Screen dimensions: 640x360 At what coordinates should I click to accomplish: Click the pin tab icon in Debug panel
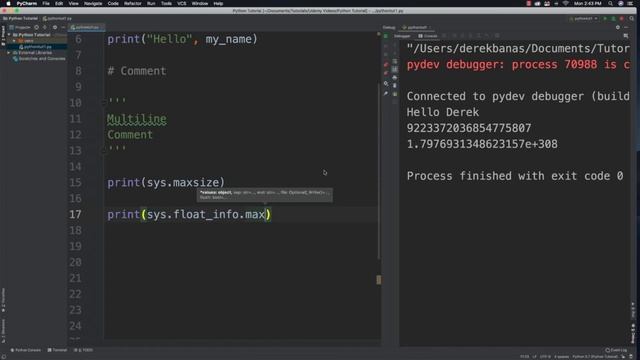coord(386,93)
